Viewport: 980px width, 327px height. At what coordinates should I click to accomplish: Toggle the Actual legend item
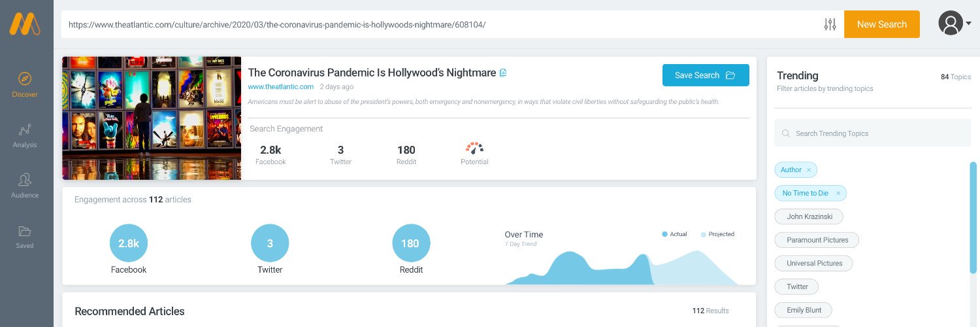coord(674,234)
